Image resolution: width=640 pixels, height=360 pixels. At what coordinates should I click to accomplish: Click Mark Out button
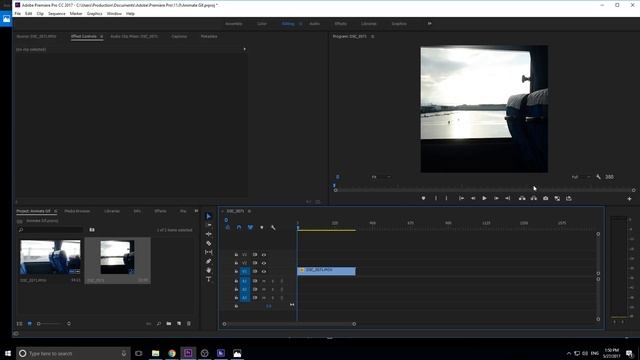[446, 198]
